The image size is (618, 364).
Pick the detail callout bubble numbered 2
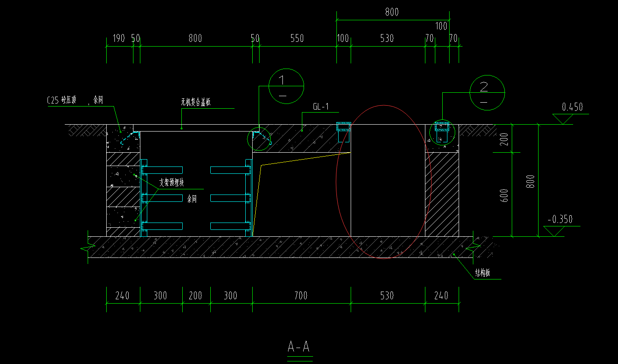[487, 93]
